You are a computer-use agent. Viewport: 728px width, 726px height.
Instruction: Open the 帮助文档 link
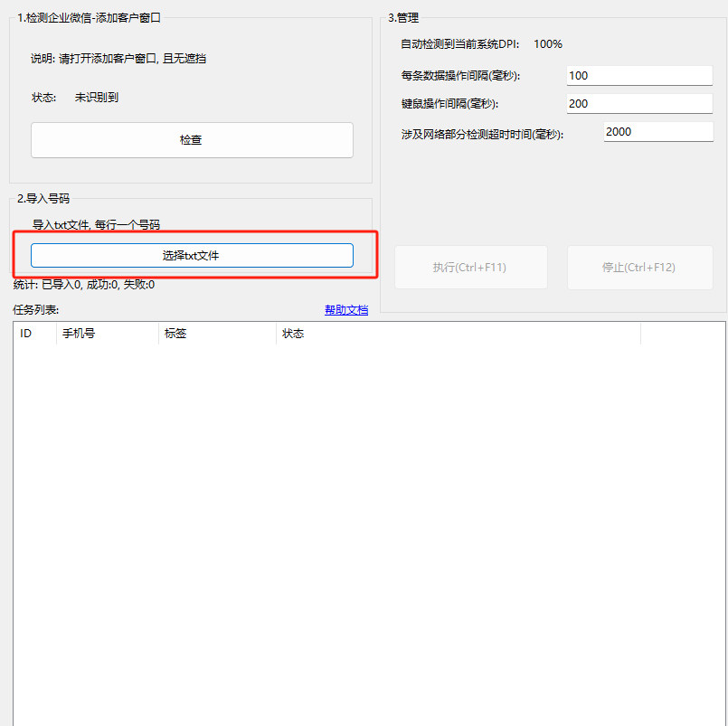(x=346, y=309)
